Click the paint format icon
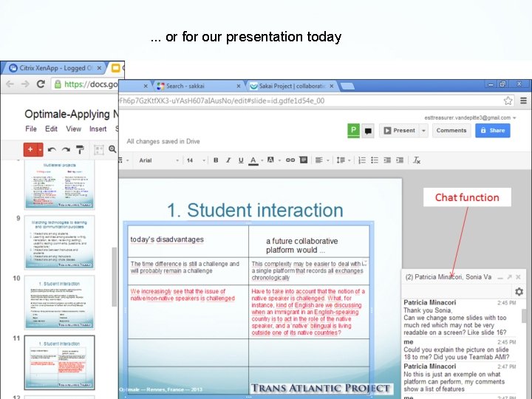Viewport: 532px width, 399px height. point(80,149)
